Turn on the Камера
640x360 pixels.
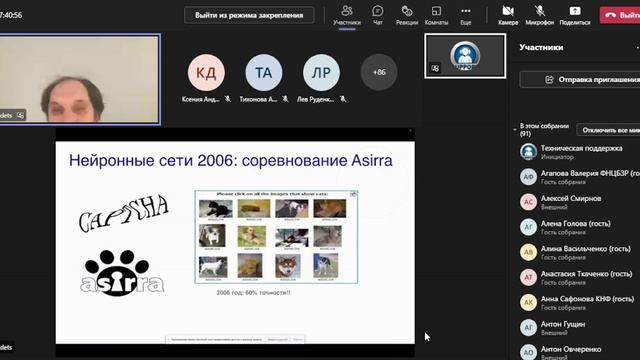pos(508,16)
